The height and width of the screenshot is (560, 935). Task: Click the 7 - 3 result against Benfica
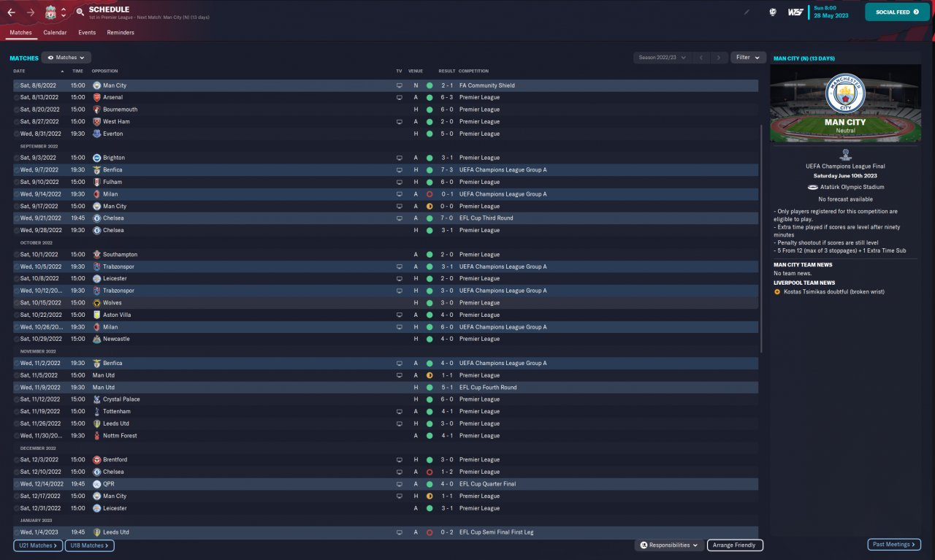click(x=447, y=169)
